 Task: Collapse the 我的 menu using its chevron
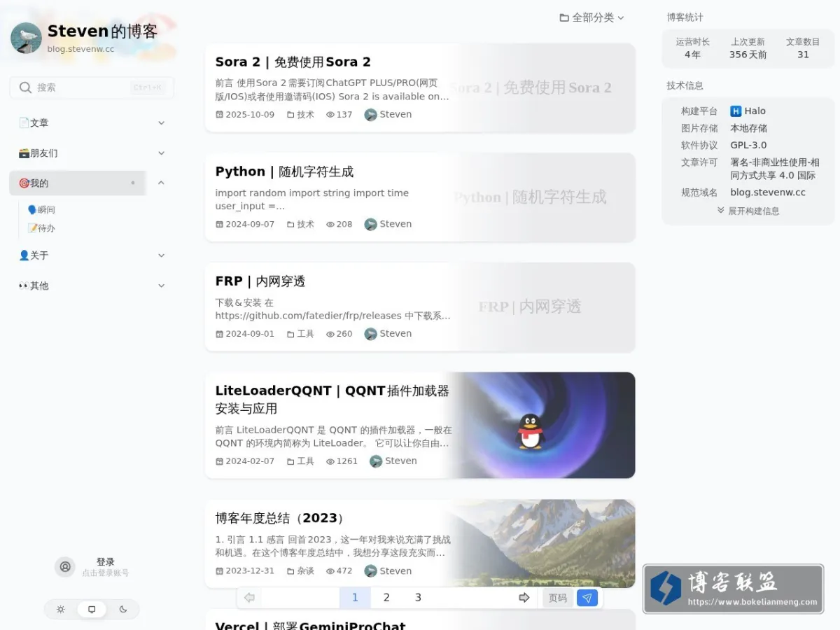pos(161,183)
